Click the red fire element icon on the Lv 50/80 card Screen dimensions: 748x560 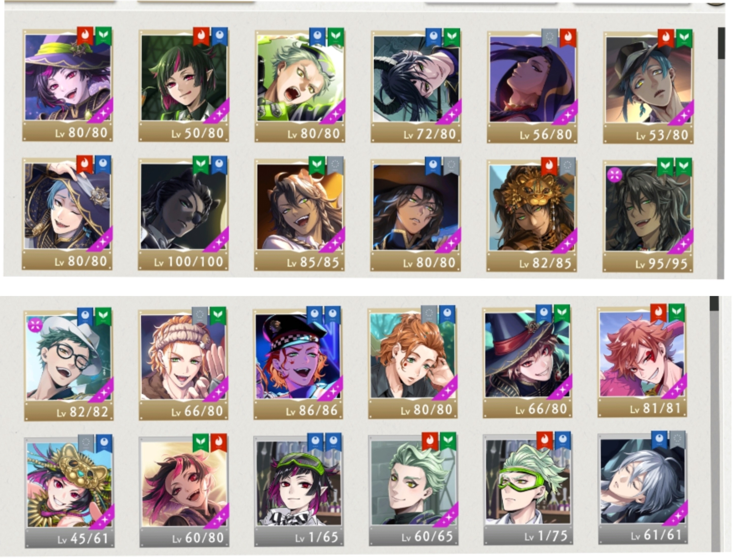point(201,37)
